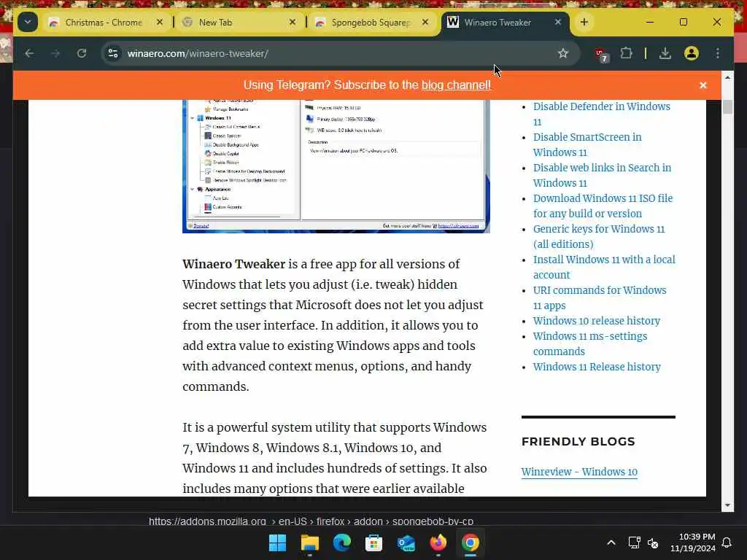This screenshot has width=747, height=560.
Task: Open Disable SmartScreen in Windows 11 link
Action: click(x=587, y=145)
